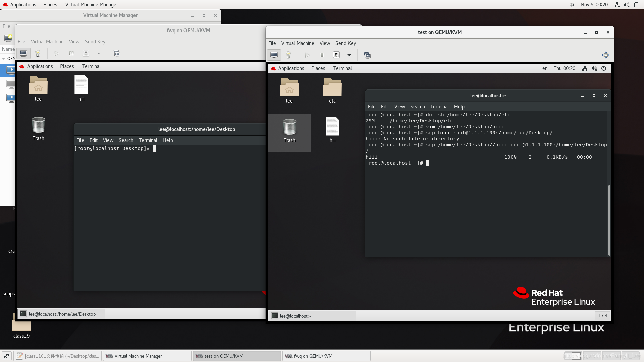
Task: Switch to Virtual Machine Manager in taskbar
Action: [147, 356]
